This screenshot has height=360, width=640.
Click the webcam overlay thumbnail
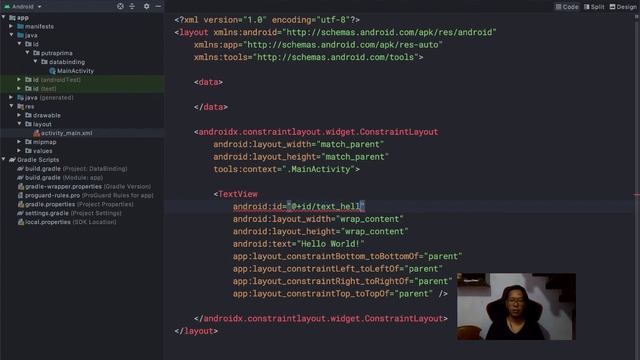pos(516,307)
